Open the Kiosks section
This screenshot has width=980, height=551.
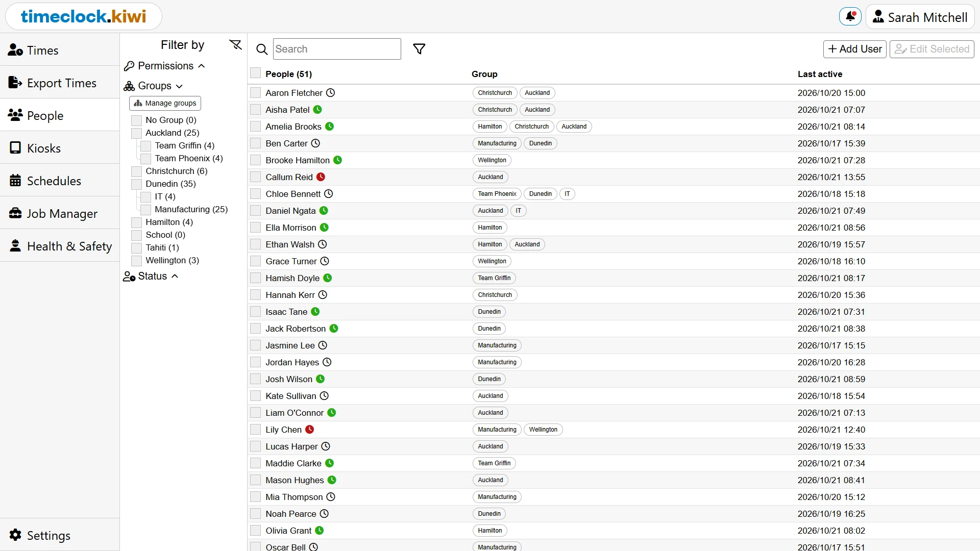point(60,148)
